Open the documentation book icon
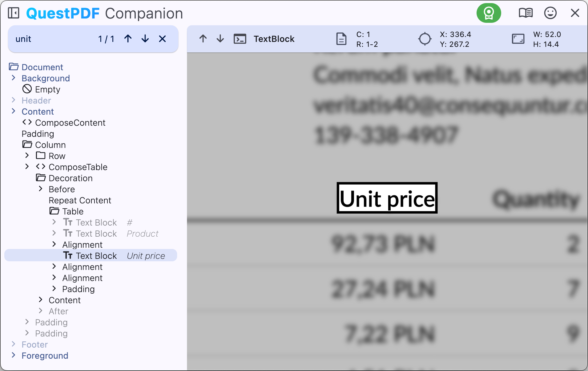 point(526,13)
